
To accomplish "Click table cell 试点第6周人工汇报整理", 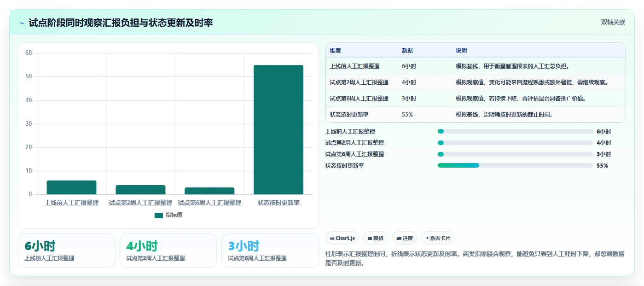I will pos(359,99).
